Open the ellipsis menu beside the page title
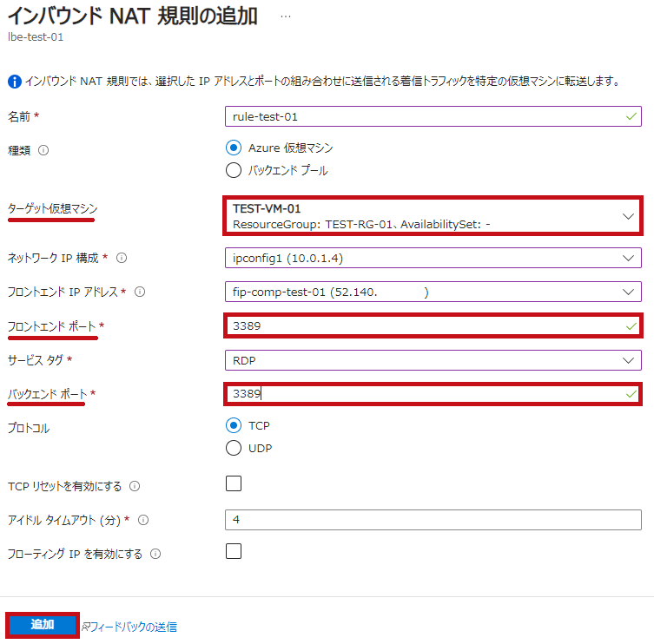The image size is (654, 644). pyautogui.click(x=286, y=16)
